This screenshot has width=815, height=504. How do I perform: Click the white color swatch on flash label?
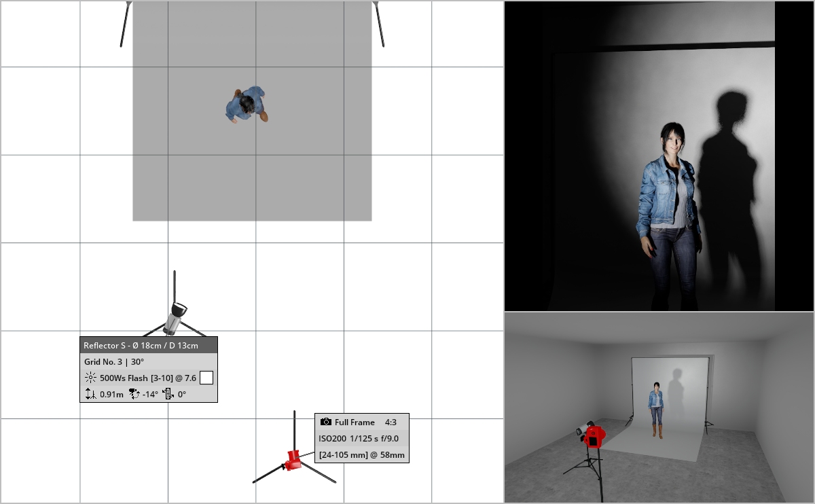point(206,378)
